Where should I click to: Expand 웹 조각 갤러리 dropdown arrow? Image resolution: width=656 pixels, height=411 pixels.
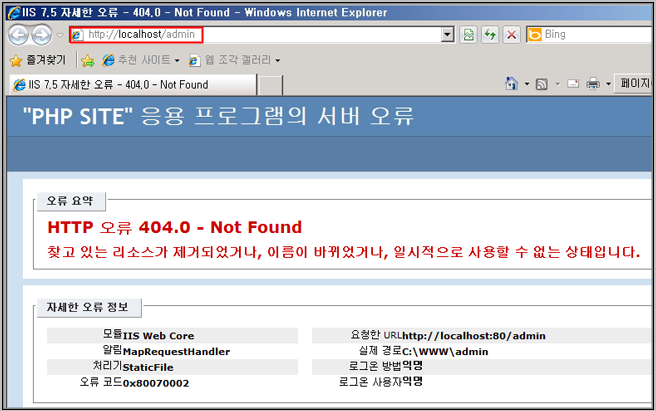click(x=277, y=61)
